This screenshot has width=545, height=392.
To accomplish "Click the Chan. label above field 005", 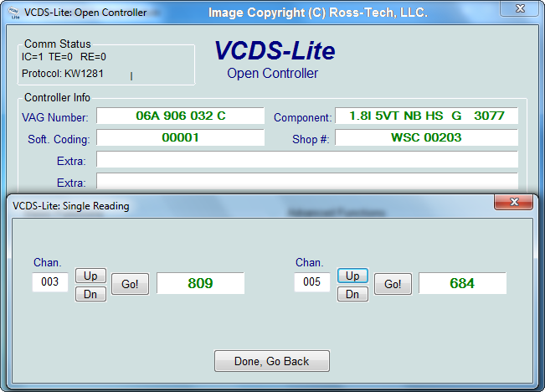I will tap(310, 263).
